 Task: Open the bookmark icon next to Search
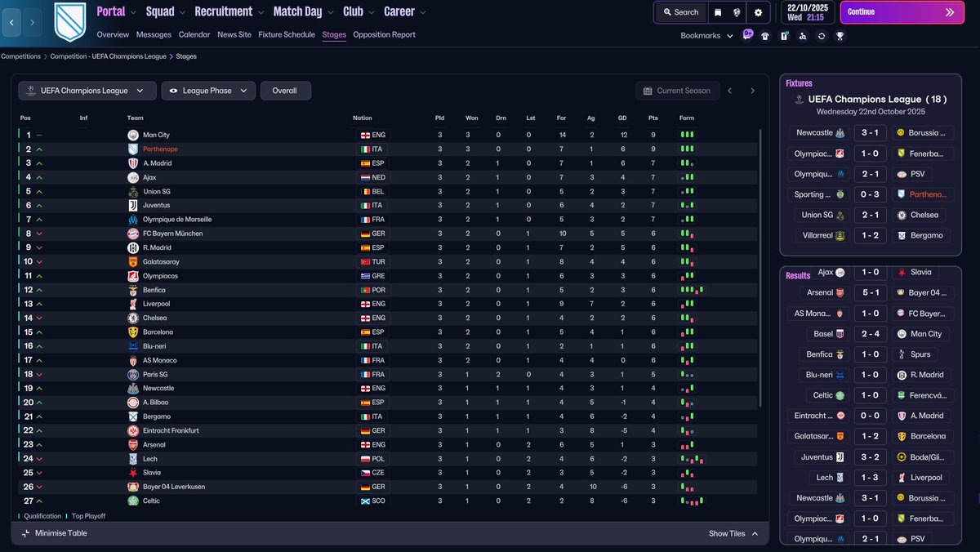[x=718, y=12]
